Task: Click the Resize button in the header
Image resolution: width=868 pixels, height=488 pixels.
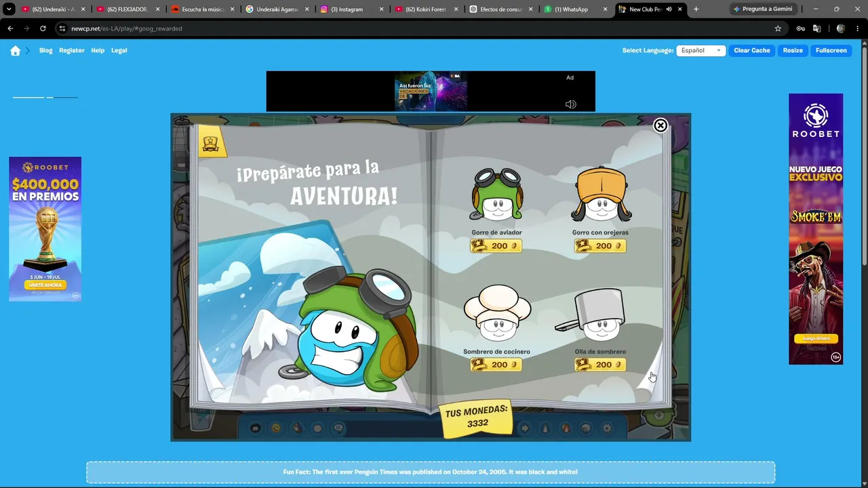Action: tap(793, 50)
